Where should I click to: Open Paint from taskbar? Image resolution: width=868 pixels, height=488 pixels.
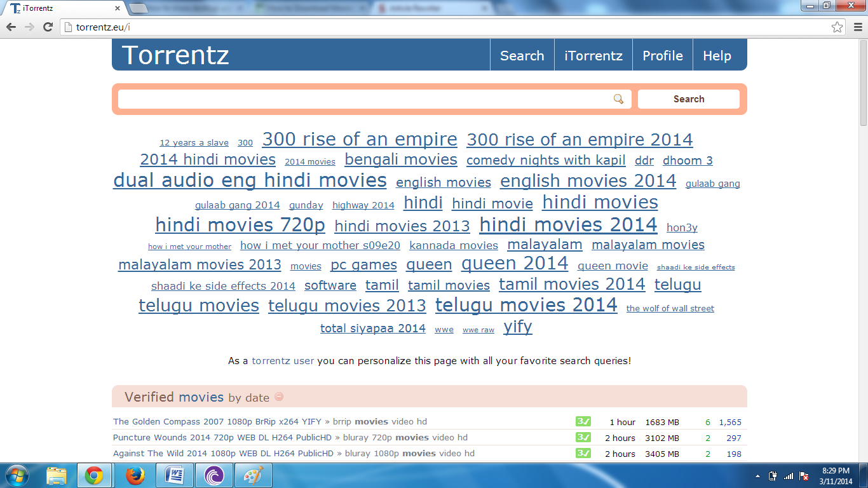click(x=252, y=475)
